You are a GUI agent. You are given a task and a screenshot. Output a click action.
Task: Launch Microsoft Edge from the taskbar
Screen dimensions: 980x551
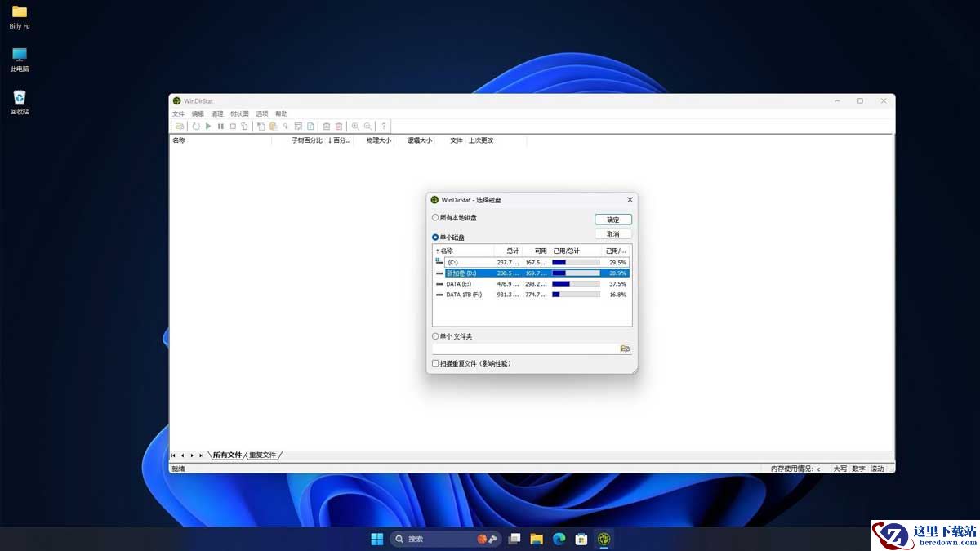click(x=559, y=539)
